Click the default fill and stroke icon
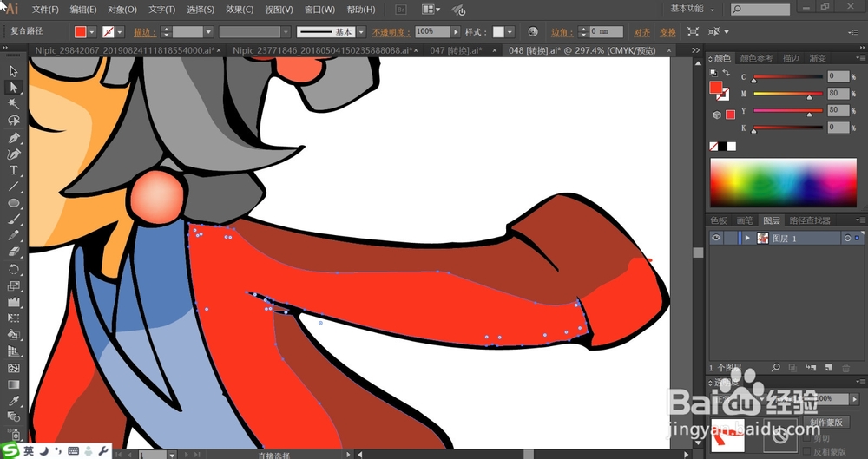 713,73
